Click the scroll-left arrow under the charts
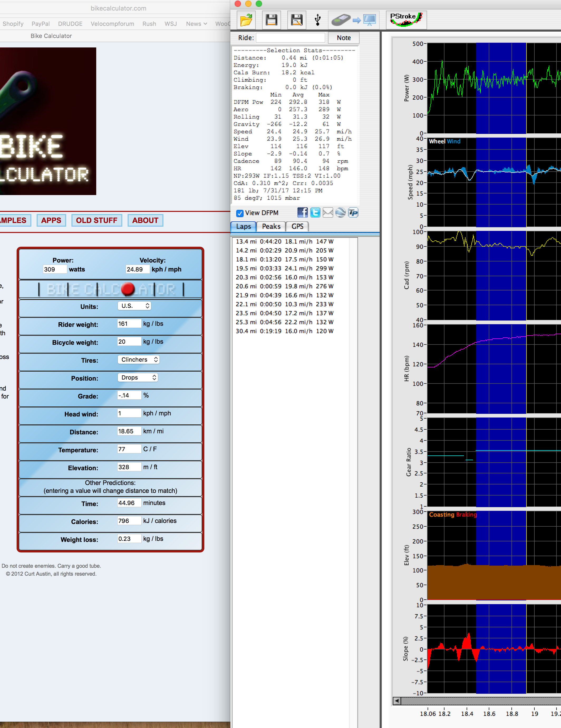This screenshot has height=728, width=561. [397, 701]
